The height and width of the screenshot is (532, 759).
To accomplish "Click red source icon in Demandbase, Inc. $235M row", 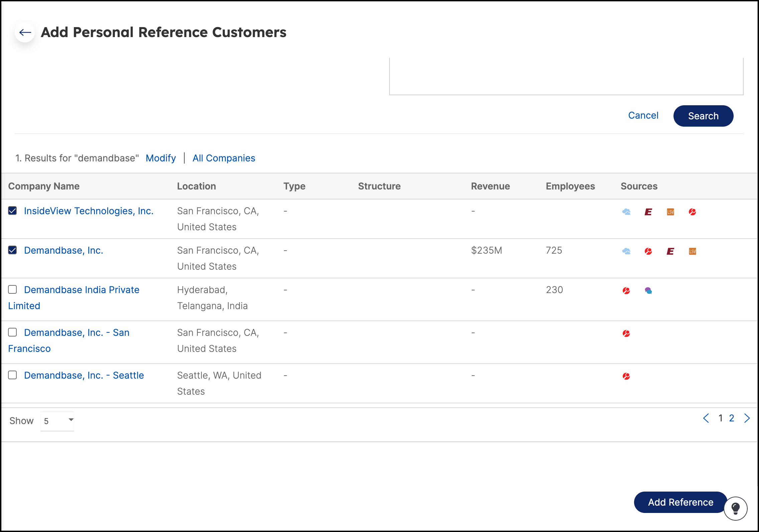I will point(648,251).
